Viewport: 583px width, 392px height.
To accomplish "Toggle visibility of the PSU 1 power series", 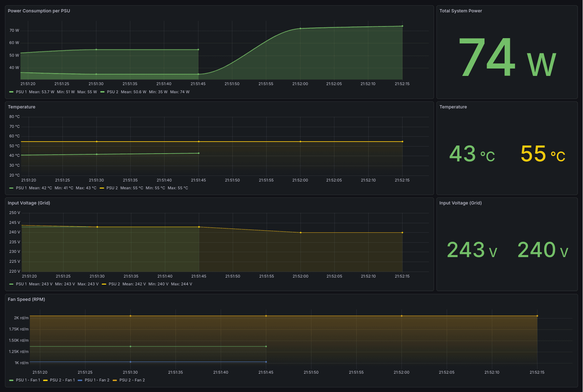I will click(x=21, y=92).
